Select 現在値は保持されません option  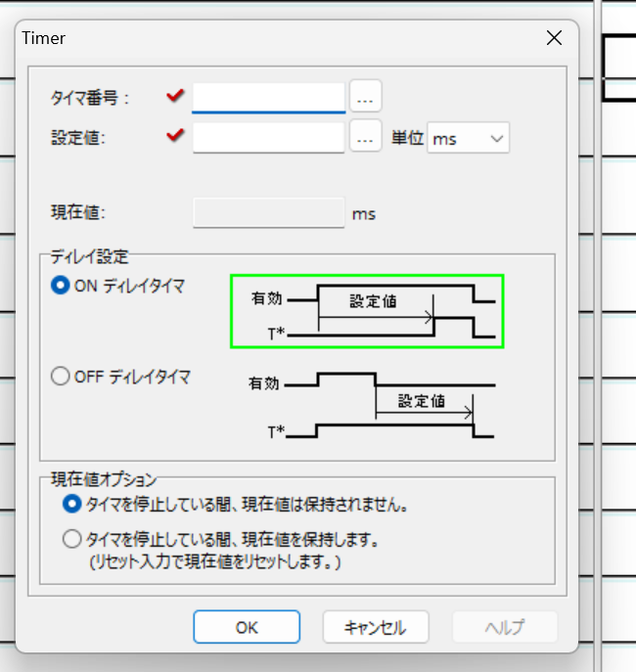[x=71, y=504]
